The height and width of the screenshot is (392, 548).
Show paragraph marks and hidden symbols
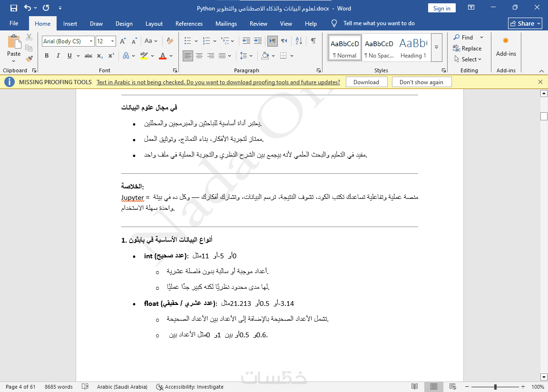pos(313,41)
